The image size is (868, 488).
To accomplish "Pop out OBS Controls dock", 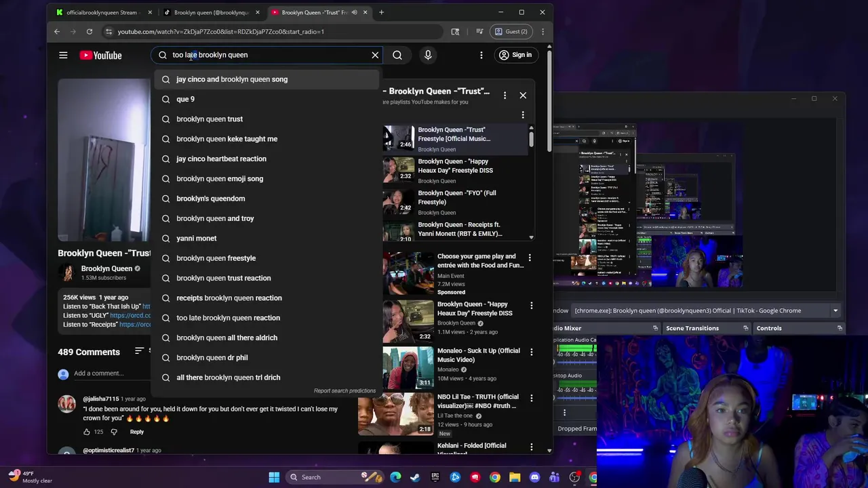I will [x=840, y=328].
